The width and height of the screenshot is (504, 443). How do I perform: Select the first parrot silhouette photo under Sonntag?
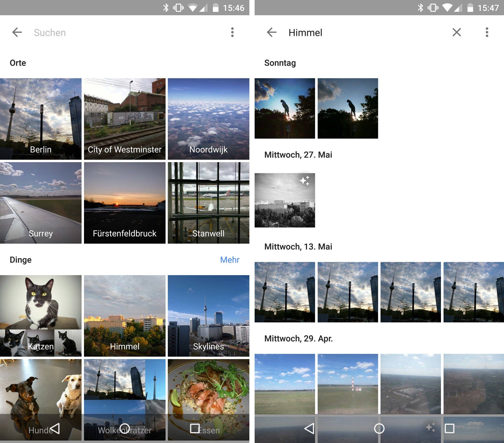coord(285,108)
